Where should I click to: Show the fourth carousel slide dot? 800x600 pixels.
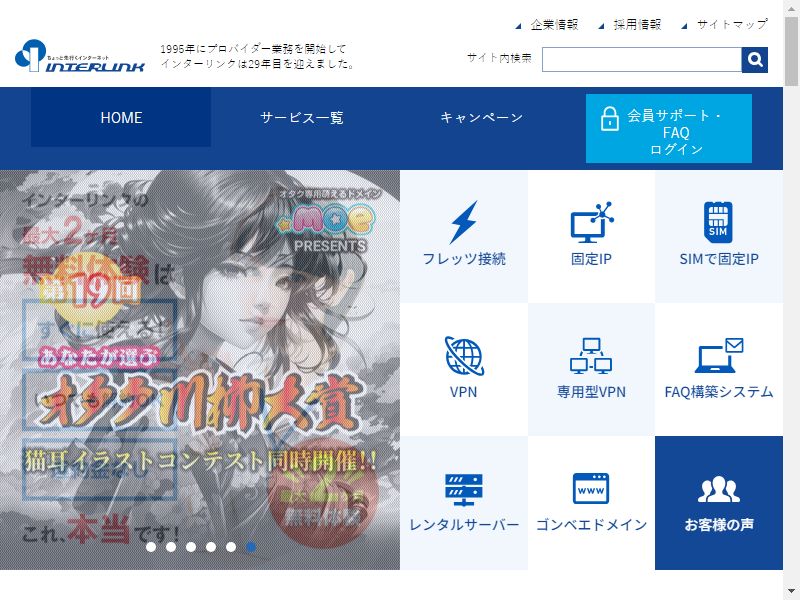pyautogui.click(x=211, y=547)
